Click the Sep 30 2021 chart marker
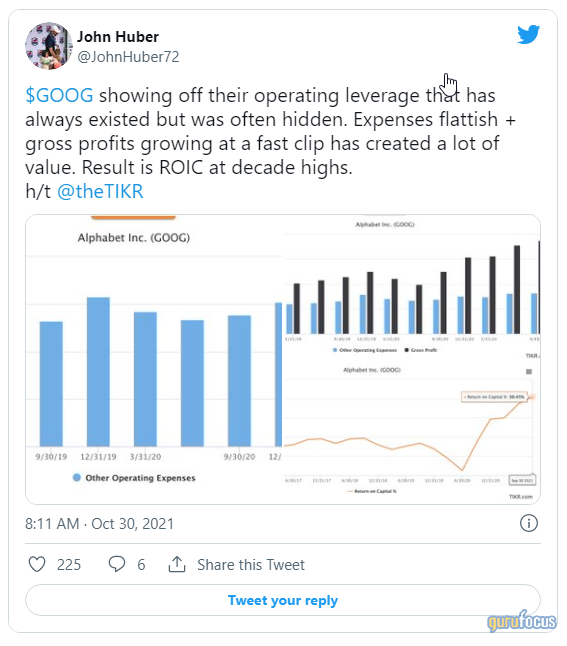 [x=522, y=480]
